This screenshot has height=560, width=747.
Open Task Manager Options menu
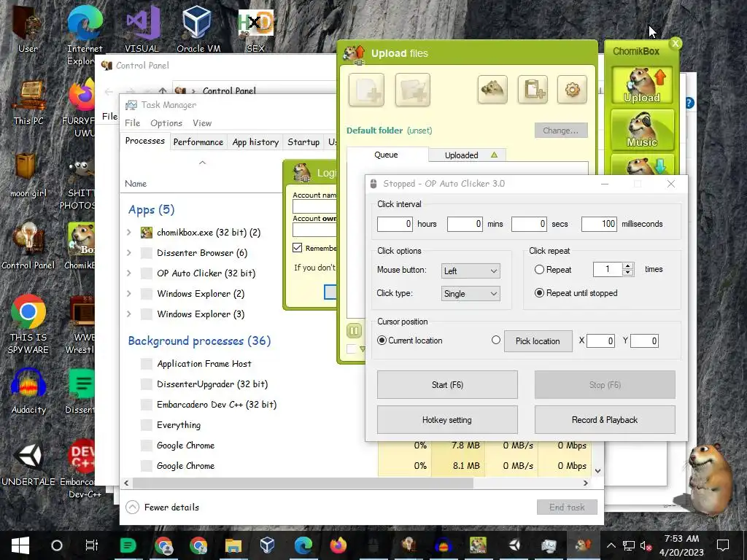point(166,122)
